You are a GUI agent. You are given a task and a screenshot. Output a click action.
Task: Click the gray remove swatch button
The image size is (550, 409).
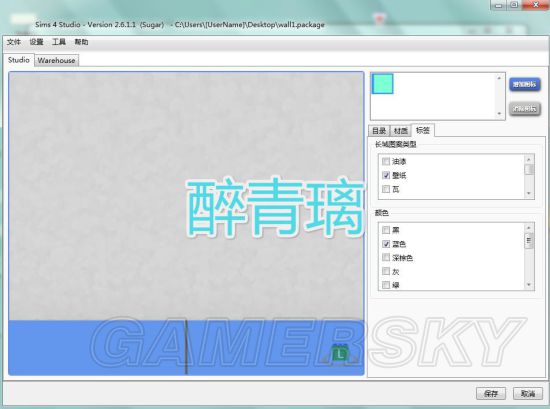pyautogui.click(x=524, y=109)
